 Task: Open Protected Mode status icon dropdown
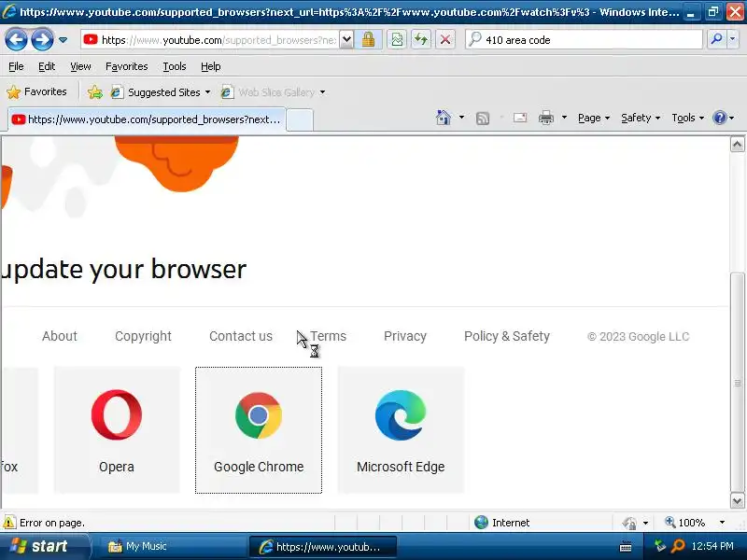635,523
